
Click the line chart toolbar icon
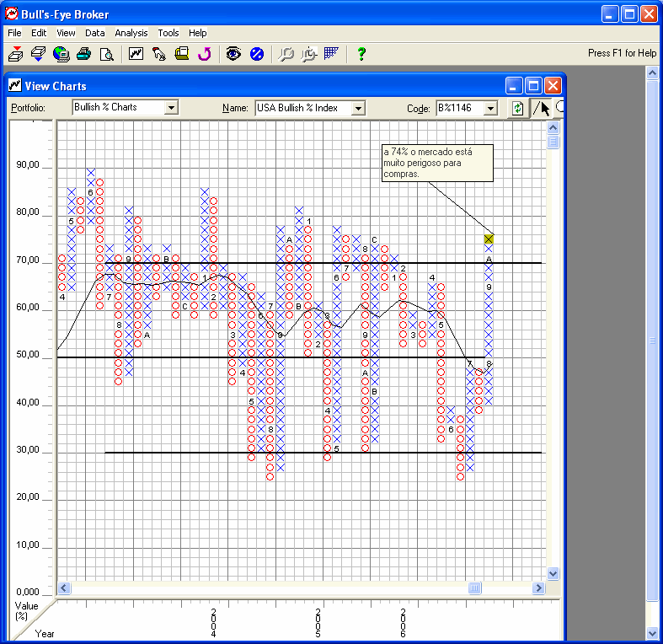pyautogui.click(x=136, y=54)
